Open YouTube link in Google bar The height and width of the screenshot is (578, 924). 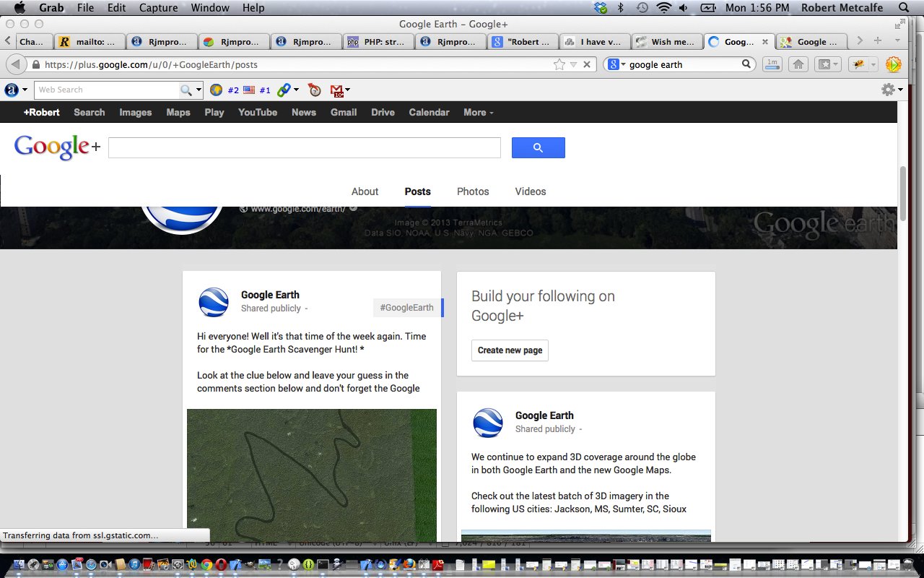point(258,112)
